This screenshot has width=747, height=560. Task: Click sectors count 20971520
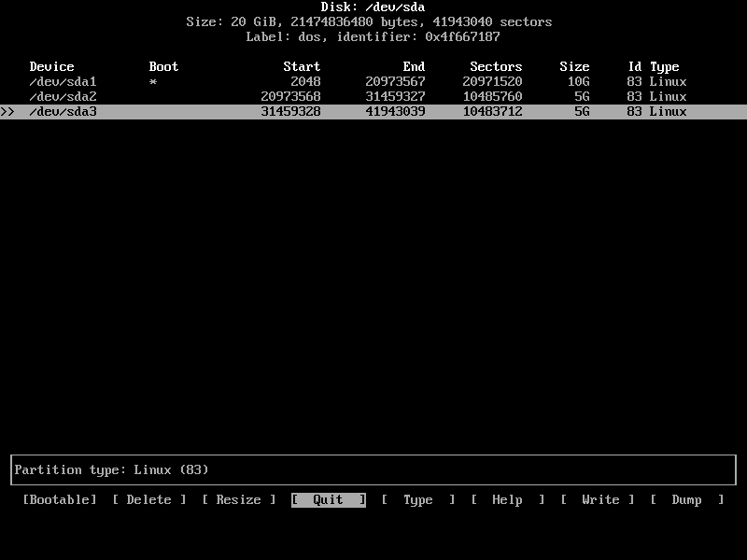click(x=493, y=81)
